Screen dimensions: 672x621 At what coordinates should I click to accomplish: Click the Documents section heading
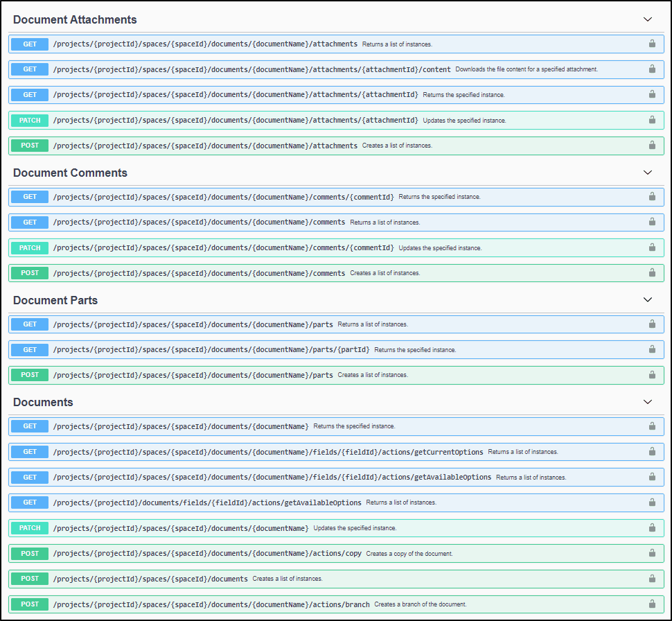tap(43, 402)
